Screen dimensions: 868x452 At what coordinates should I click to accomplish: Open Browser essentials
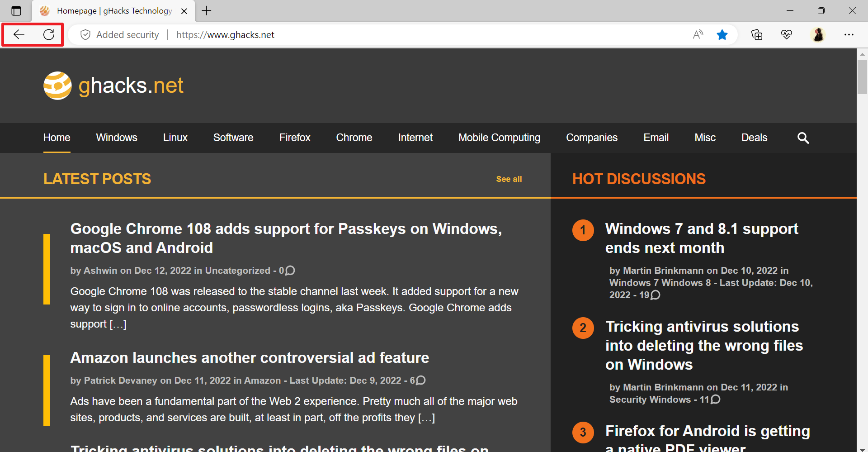[787, 34]
